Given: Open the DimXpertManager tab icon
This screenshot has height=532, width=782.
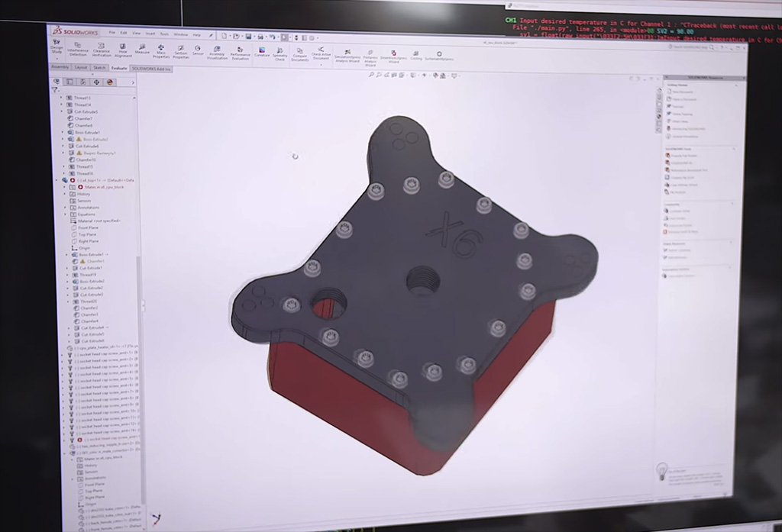Looking at the screenshot, I should (x=97, y=82).
